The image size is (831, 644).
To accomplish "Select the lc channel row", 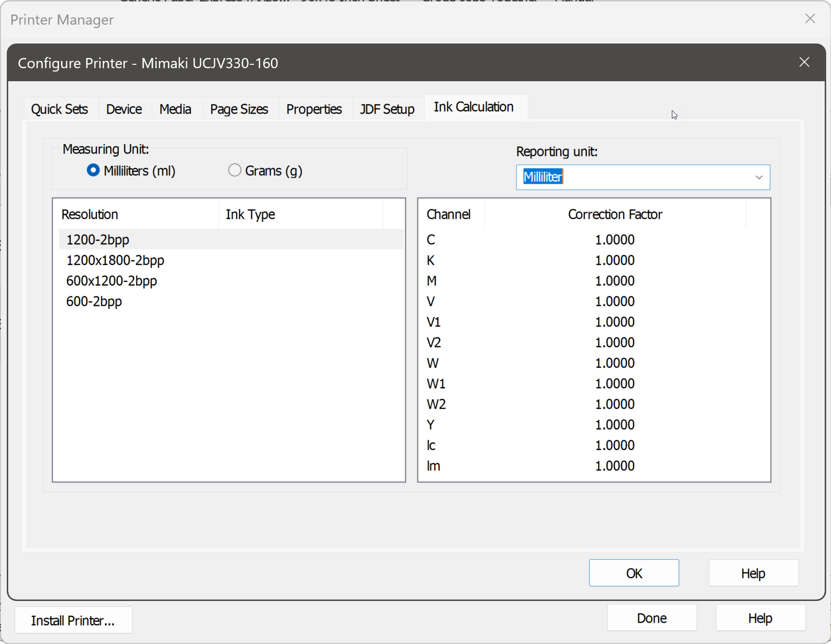I will (x=594, y=445).
